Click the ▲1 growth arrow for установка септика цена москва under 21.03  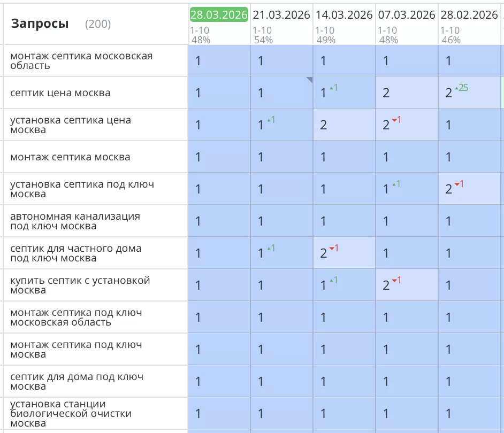click(272, 120)
